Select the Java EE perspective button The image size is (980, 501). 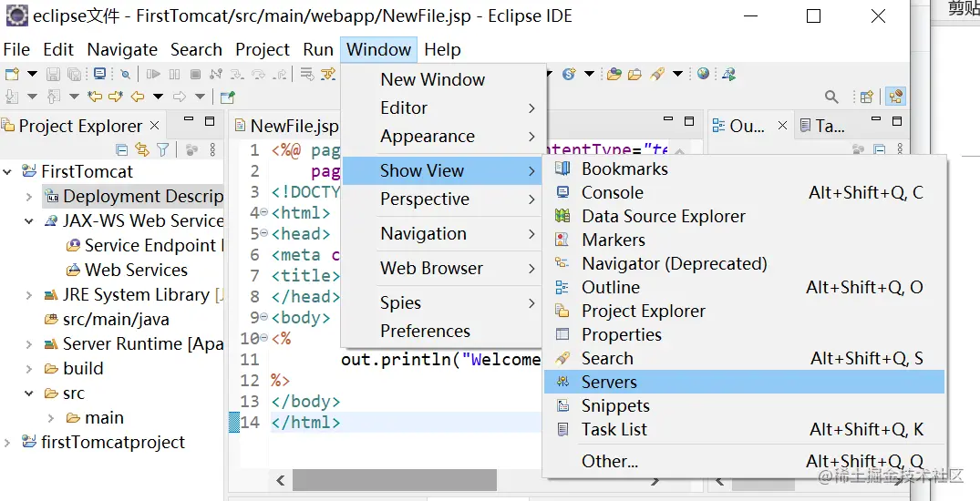point(895,97)
